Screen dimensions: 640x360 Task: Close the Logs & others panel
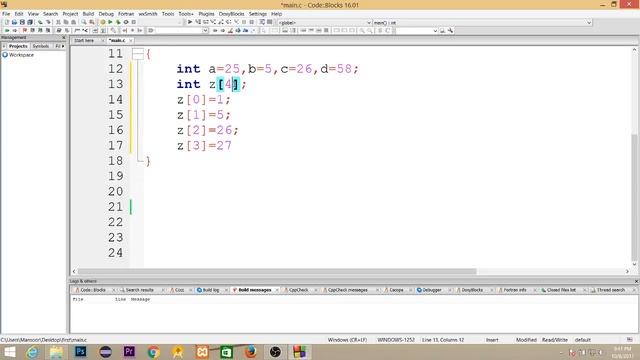tap(636, 281)
